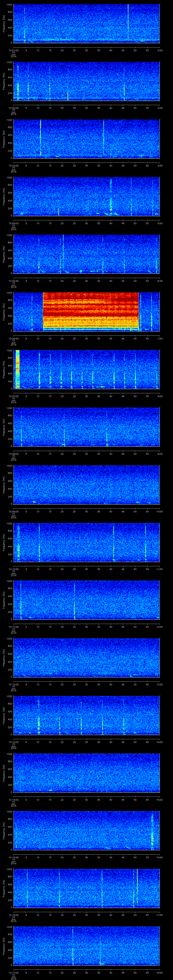The image size is (173, 980).
Task: Select the red broadband noise block in 10:06:00 spectrogram
Action: coord(91,310)
